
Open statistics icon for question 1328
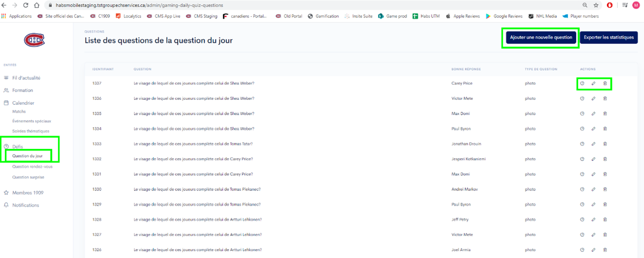582,220
